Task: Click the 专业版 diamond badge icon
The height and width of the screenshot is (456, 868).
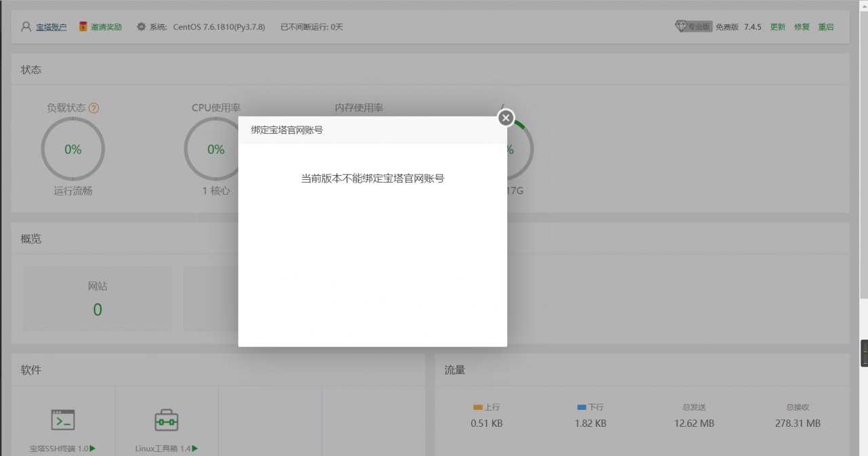Action: coord(683,26)
